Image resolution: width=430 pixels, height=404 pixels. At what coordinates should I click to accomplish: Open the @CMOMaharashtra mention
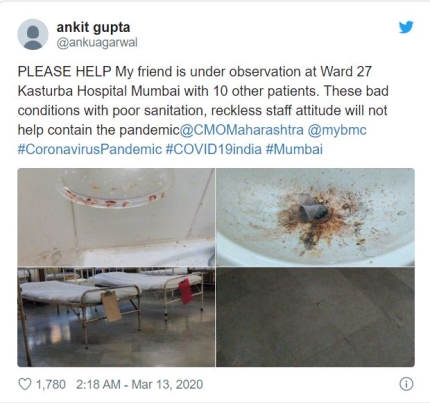pos(242,130)
